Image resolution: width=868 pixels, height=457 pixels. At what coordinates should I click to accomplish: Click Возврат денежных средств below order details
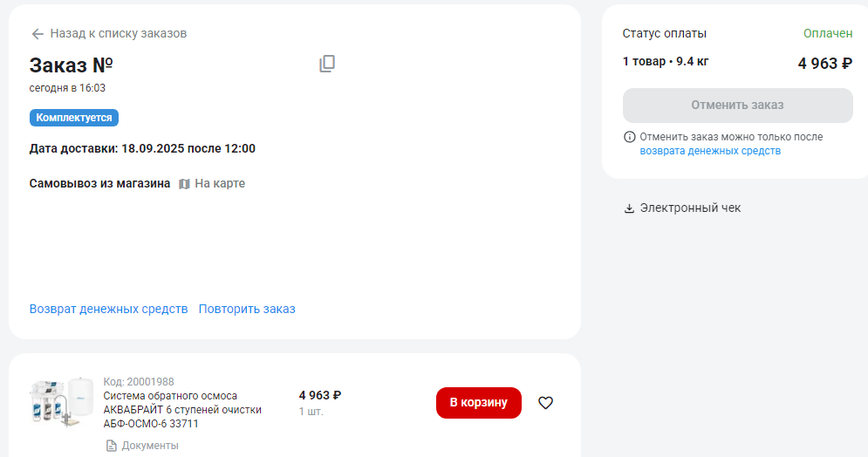click(x=109, y=309)
